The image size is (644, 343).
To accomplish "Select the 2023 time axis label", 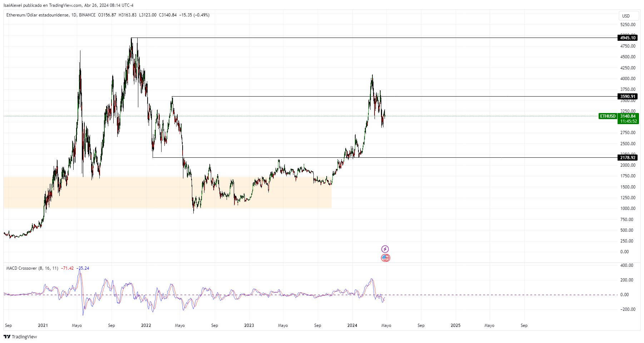I will point(249,325).
